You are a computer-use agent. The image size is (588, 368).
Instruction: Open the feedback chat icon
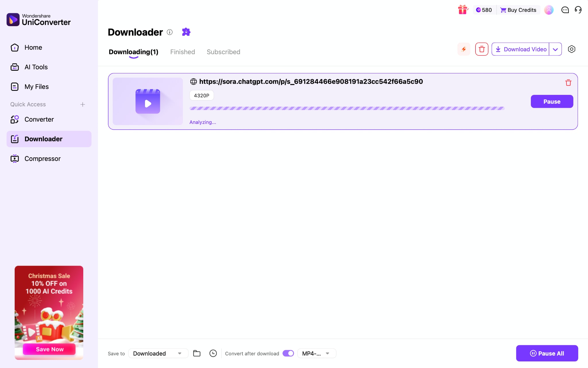(564, 10)
